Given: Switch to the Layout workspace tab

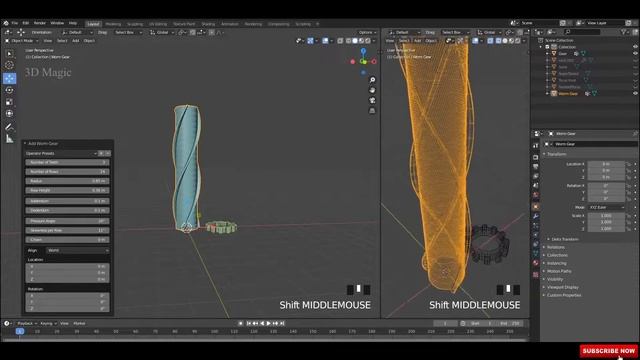Looking at the screenshot, I should tap(93, 24).
